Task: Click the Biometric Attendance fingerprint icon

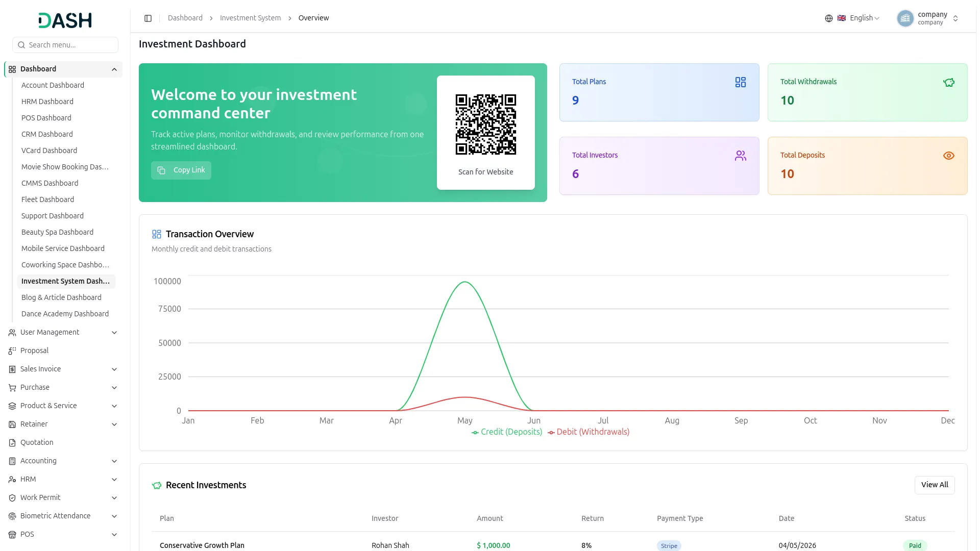Action: click(12, 516)
